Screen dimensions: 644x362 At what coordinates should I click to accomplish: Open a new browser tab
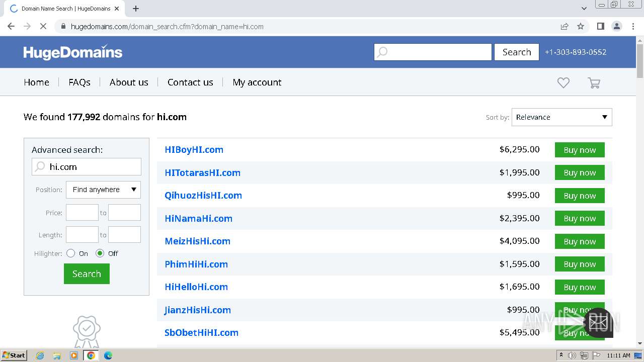(x=136, y=9)
